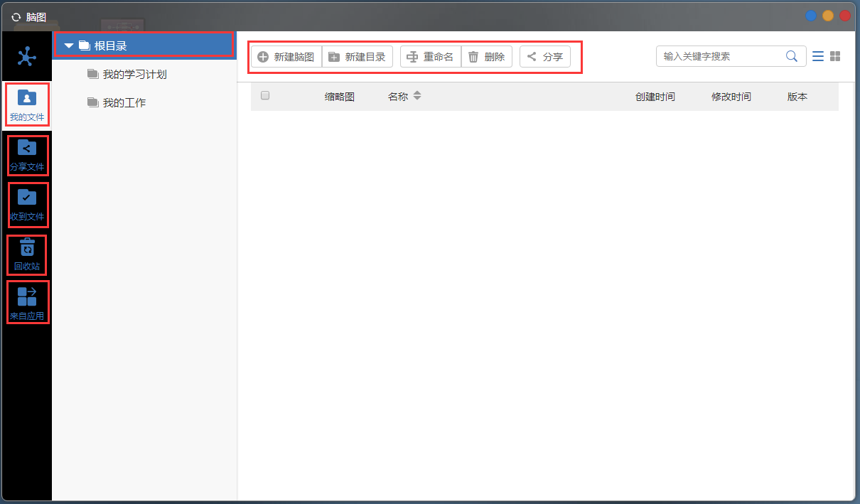The height and width of the screenshot is (504, 860).
Task: Select the 根目录 root folder
Action: click(144, 45)
